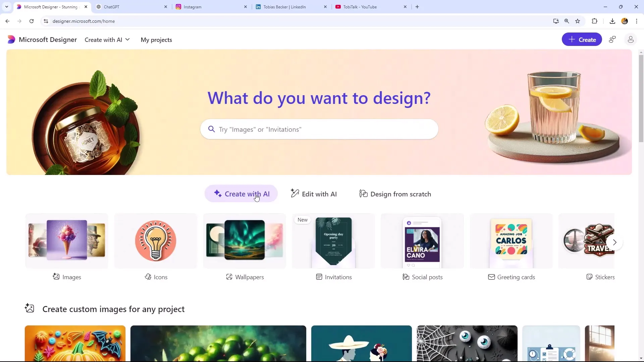
Task: Select the Edit with AI tab
Action: 314,194
